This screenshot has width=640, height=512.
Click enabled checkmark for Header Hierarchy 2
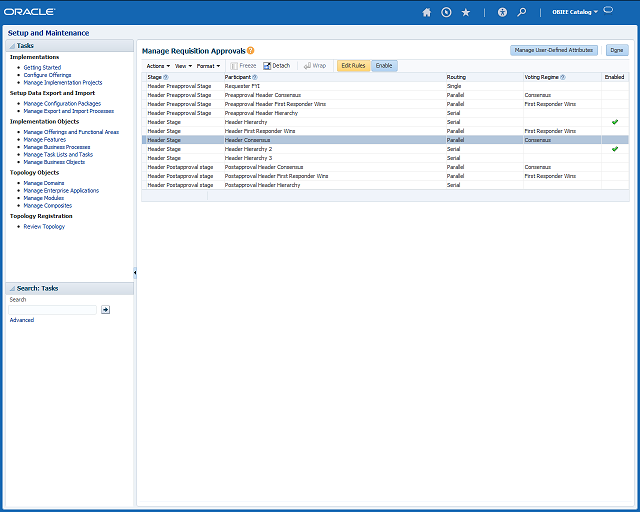click(x=615, y=149)
